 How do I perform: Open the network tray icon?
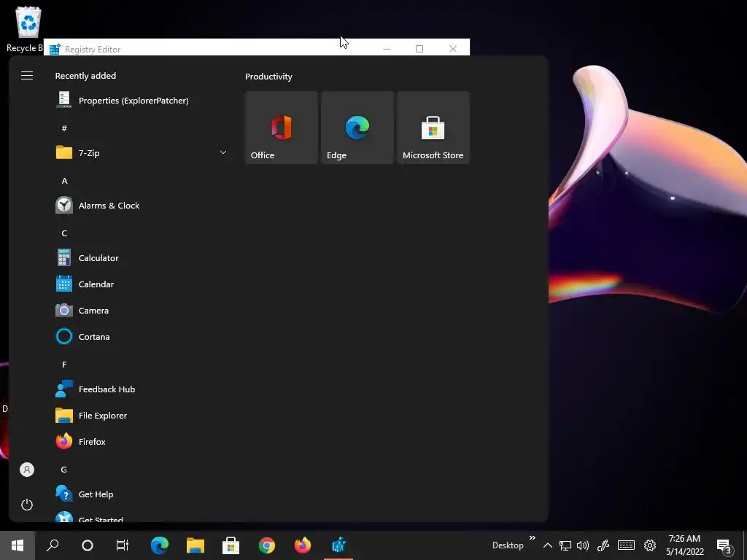coord(565,545)
